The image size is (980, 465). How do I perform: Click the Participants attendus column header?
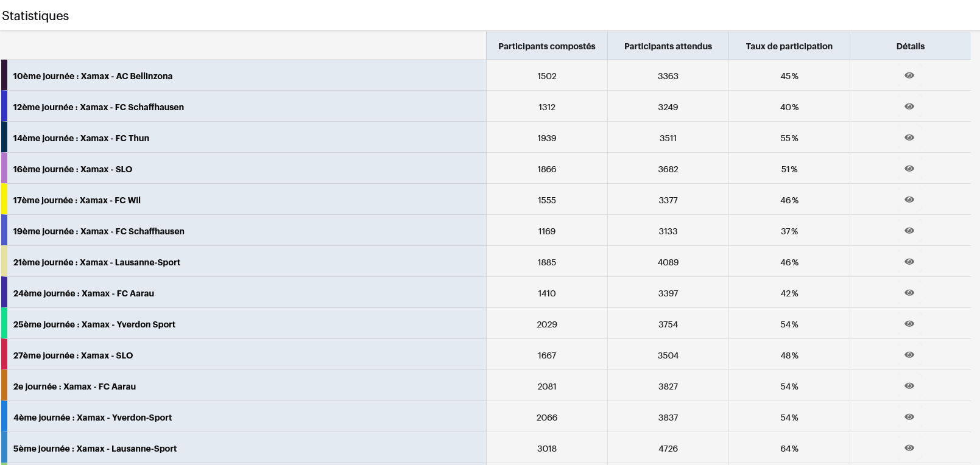(668, 46)
